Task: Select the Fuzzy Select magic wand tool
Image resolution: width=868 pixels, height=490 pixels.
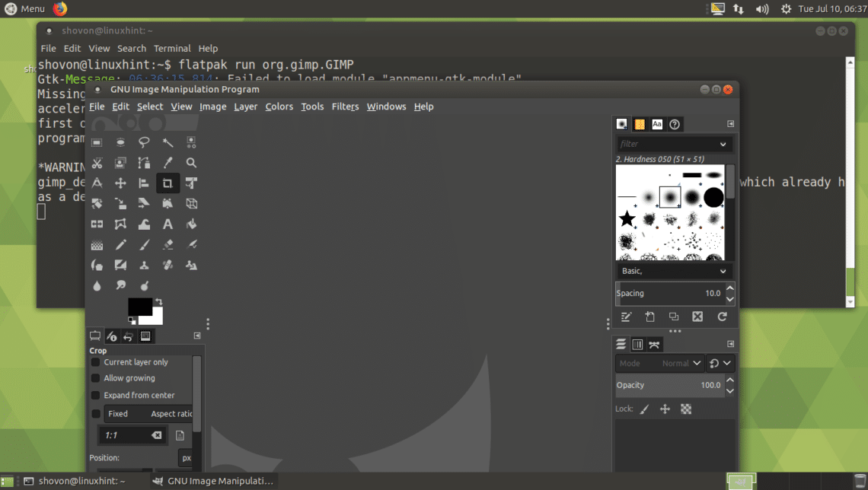Action: (168, 142)
